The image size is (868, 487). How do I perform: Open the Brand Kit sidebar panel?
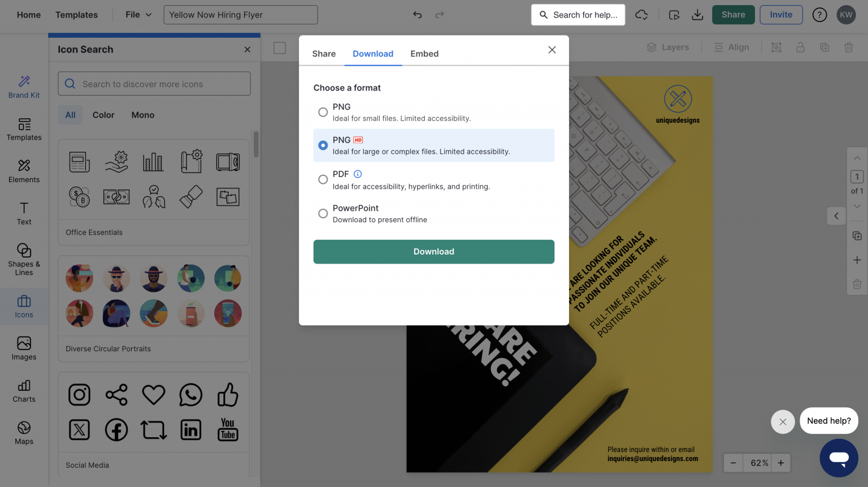coord(24,87)
